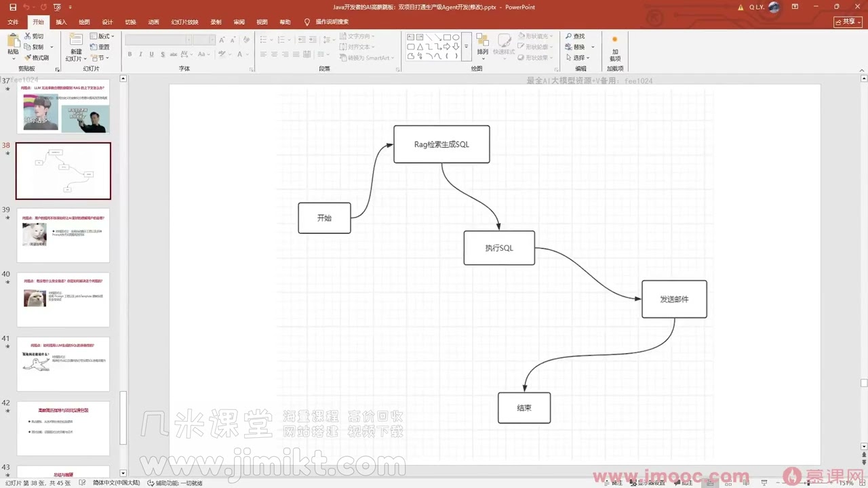This screenshot has width=868, height=488.
Task: Toggle Underline formatting
Action: point(152,54)
